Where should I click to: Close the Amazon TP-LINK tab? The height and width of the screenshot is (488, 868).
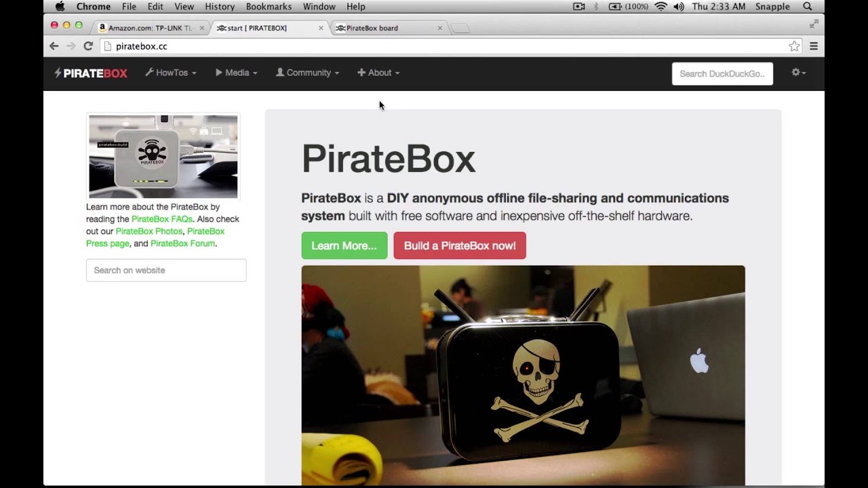pos(201,28)
